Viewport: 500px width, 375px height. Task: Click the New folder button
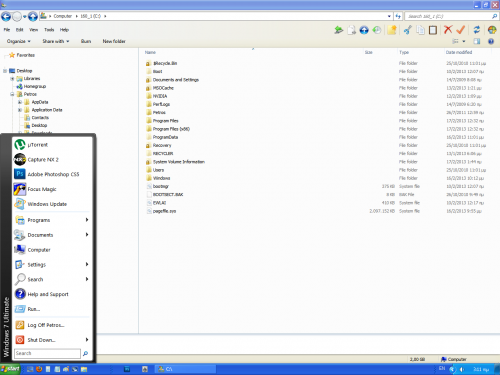click(x=114, y=41)
